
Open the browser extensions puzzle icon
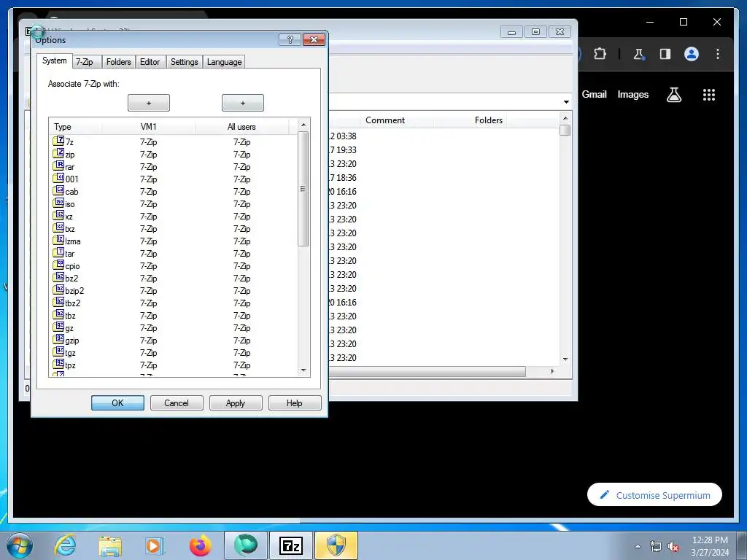[600, 54]
